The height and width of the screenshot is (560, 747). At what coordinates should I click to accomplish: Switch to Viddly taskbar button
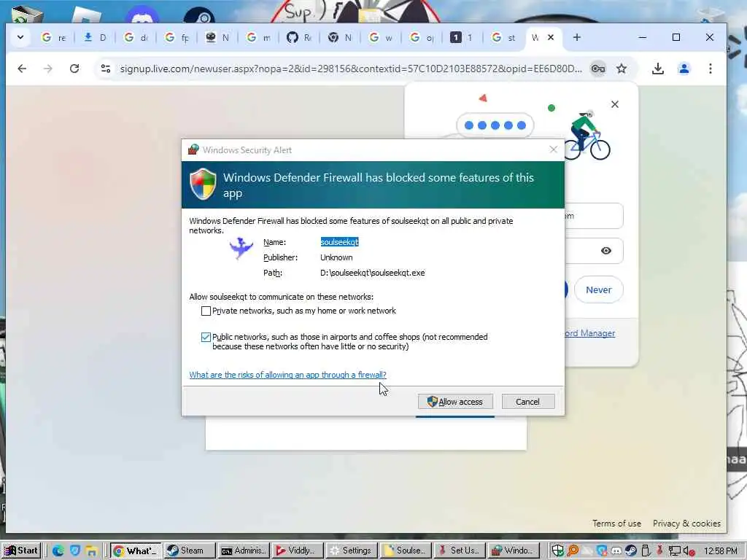(x=298, y=551)
